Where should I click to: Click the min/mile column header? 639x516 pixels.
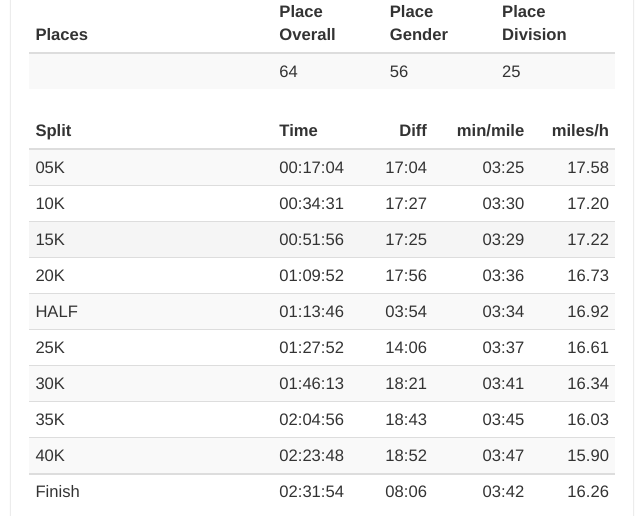490,131
